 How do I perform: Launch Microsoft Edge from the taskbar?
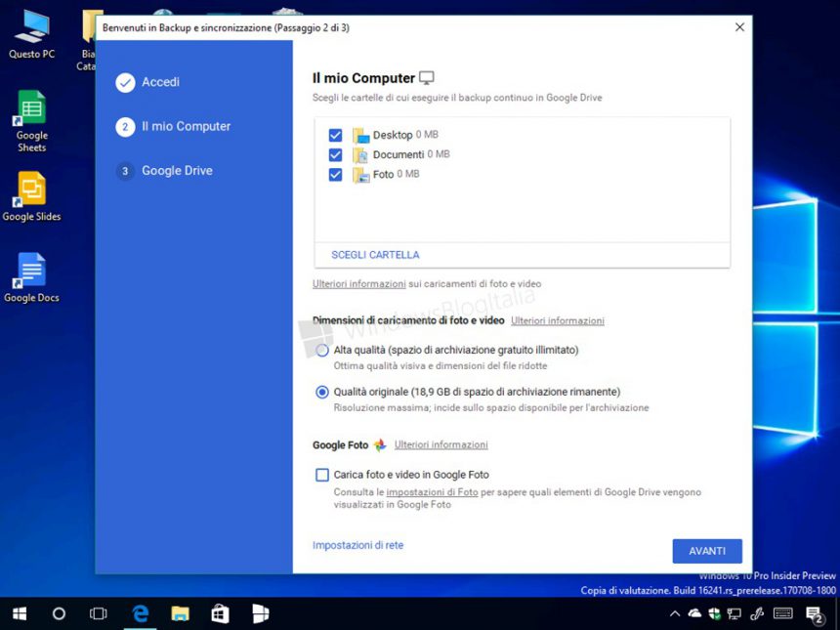(x=141, y=613)
